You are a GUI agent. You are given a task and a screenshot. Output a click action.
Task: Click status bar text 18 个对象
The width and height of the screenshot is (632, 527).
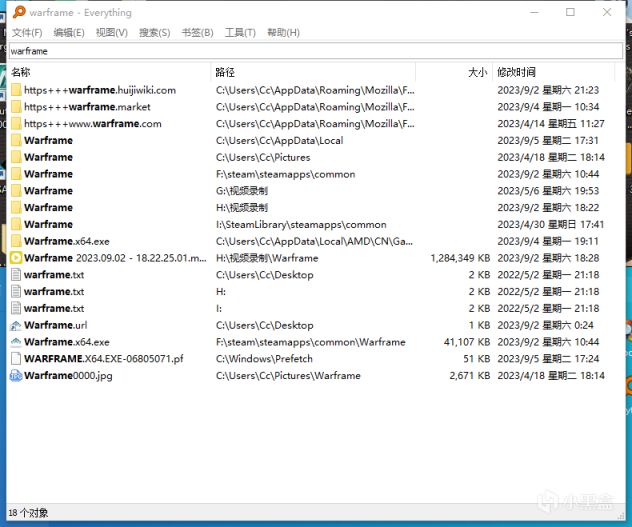pyautogui.click(x=28, y=513)
